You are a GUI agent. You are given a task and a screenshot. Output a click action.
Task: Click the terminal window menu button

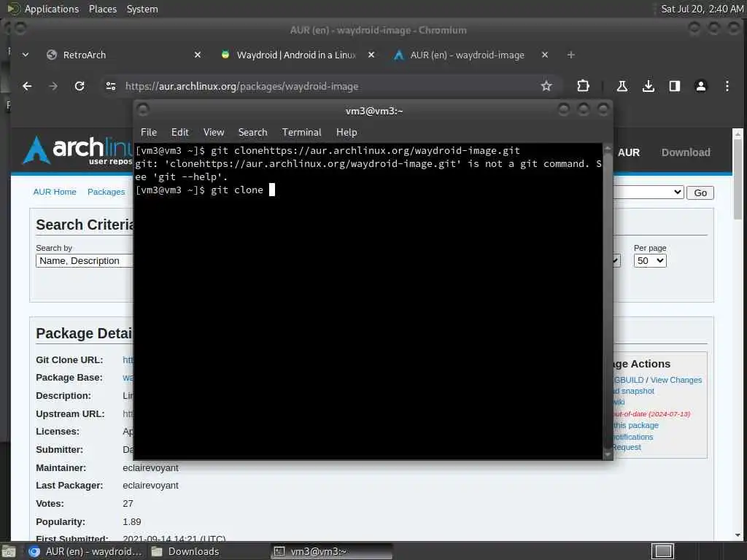pyautogui.click(x=143, y=110)
